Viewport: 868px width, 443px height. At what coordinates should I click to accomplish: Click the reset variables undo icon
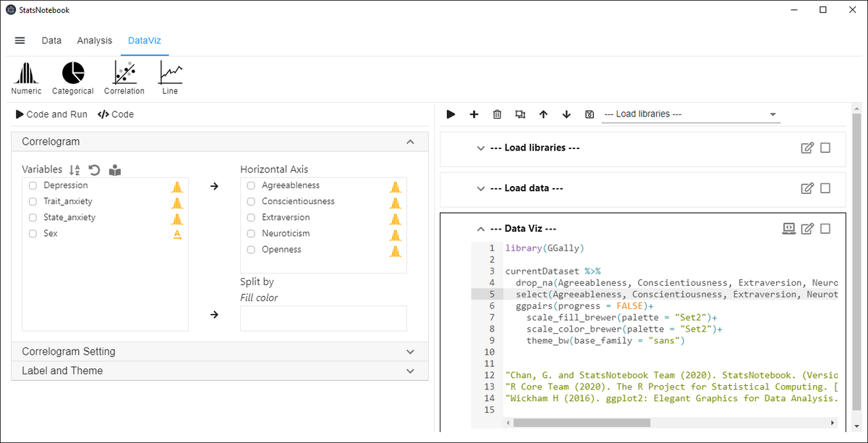pyautogui.click(x=94, y=170)
